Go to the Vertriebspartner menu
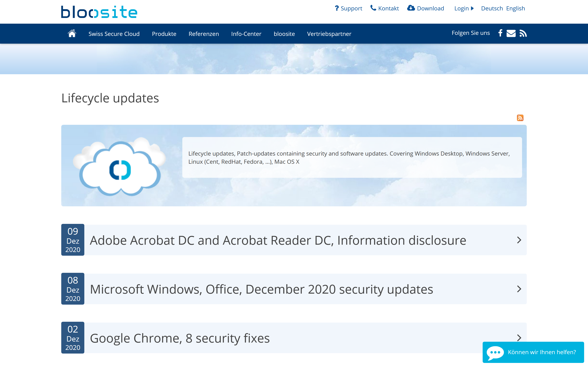 (329, 34)
